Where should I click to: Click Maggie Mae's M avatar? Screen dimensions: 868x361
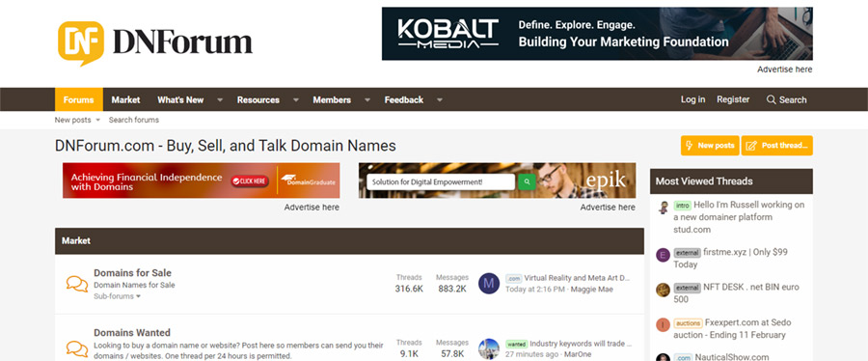pos(489,284)
